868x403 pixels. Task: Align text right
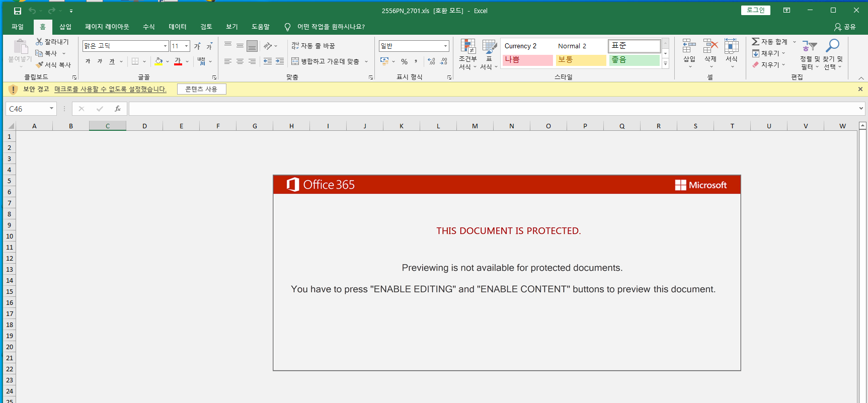pos(252,61)
